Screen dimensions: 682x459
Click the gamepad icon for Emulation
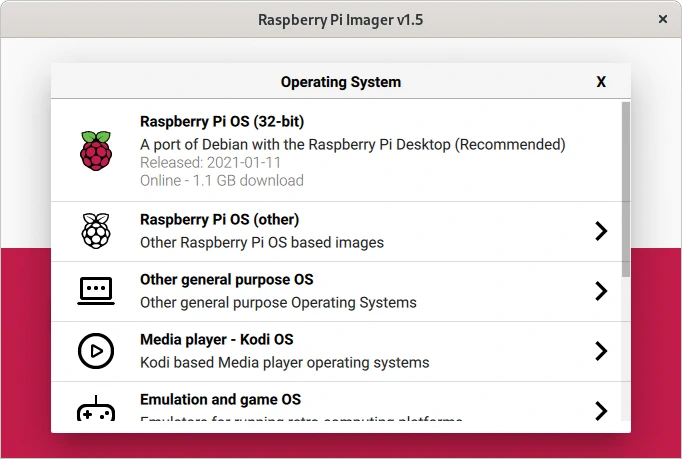pos(96,410)
